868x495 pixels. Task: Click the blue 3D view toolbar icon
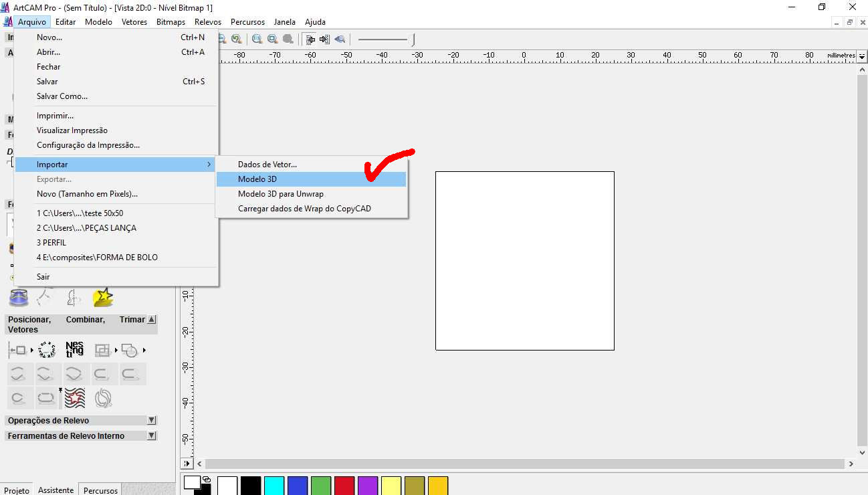point(340,39)
